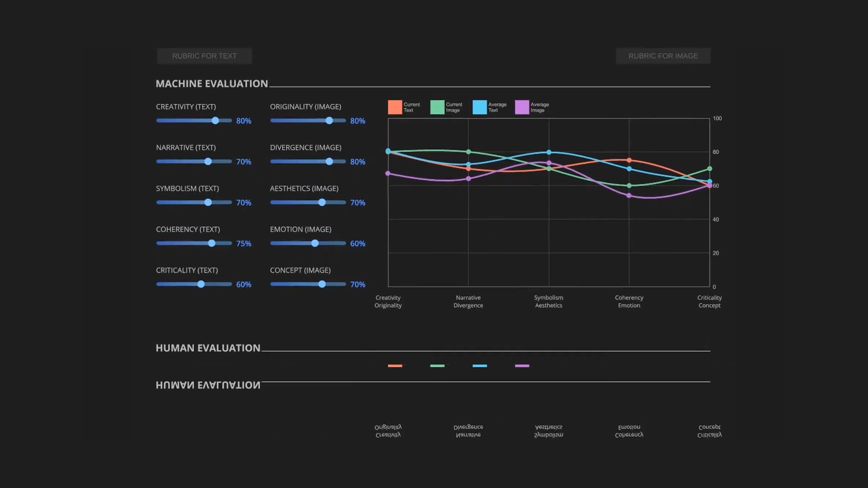Toggle the Current Text orange legend swatch
Screen dimensions: 868x488
click(x=395, y=107)
